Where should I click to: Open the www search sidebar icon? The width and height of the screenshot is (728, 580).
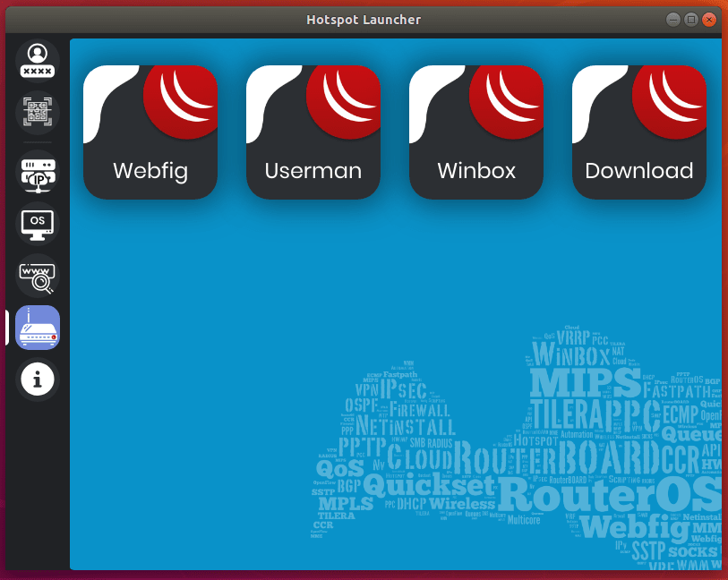pos(37,276)
